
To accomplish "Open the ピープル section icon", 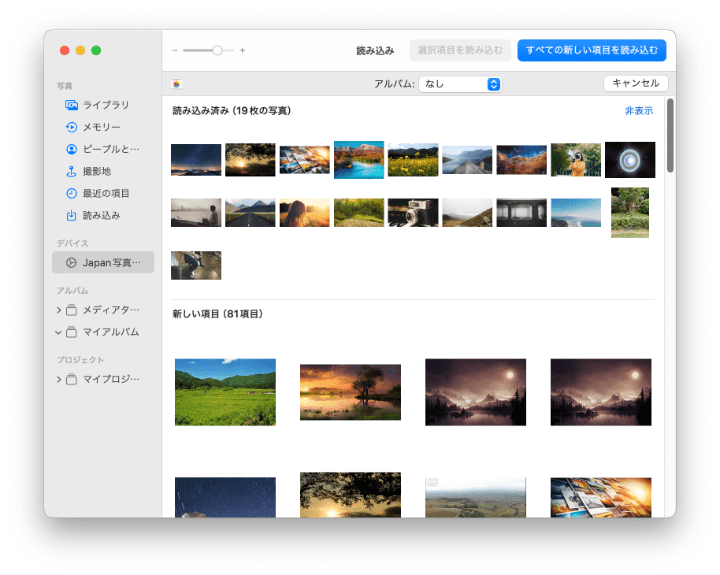I will coord(71,149).
